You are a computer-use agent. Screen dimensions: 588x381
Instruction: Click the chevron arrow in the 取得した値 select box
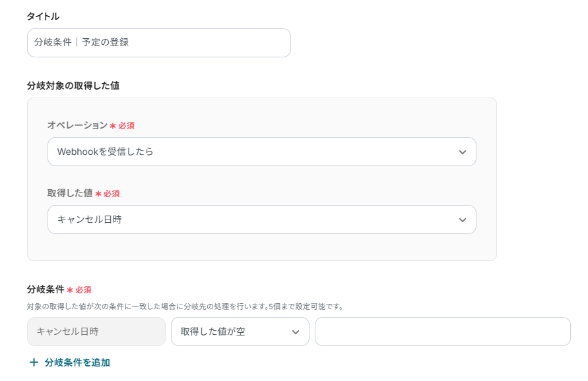pos(463,220)
